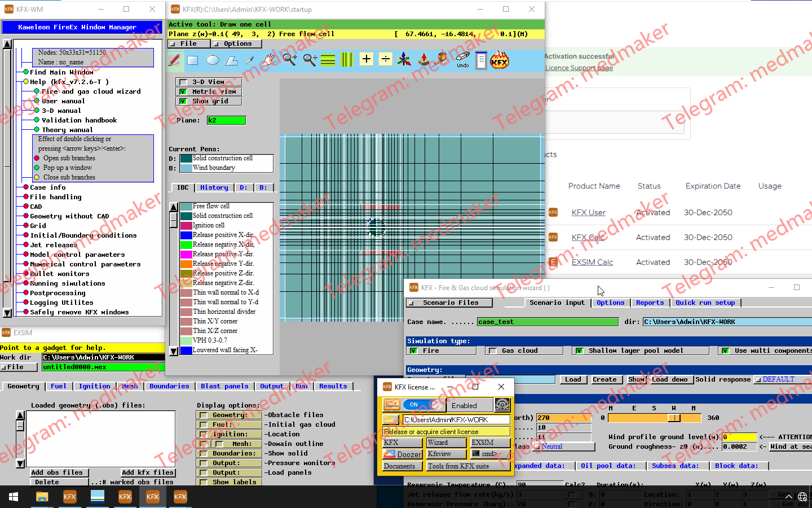
Task: Select the polygon shape tool
Action: [231, 60]
